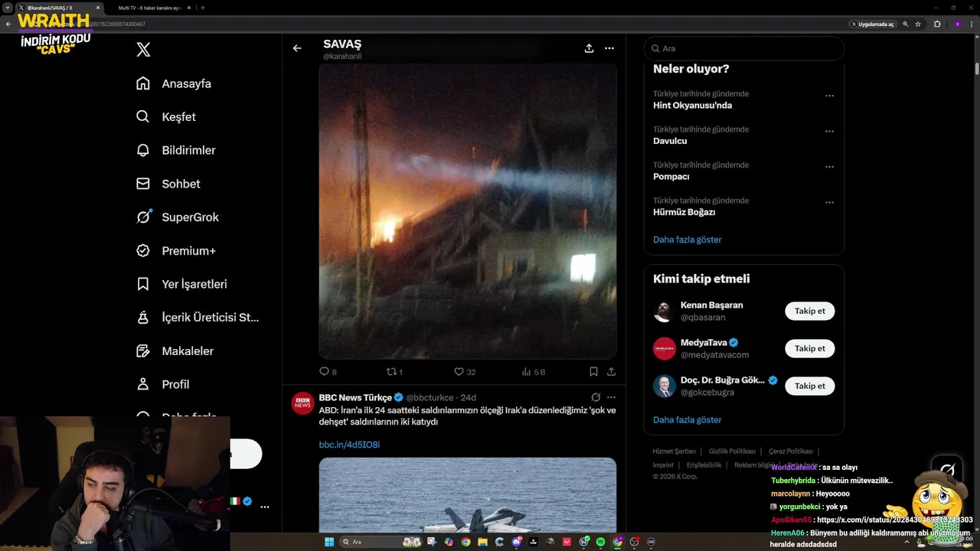This screenshot has height=551, width=980.
Task: Open options for Hint Okyanusu'nda trend
Action: [829, 96]
